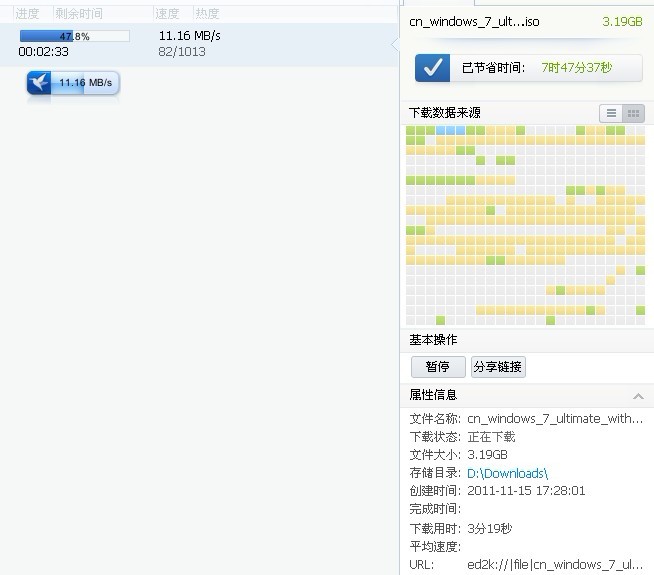The width and height of the screenshot is (654, 575).
Task: Click the 11.16 MB/s speed boost badge
Action: tap(73, 83)
